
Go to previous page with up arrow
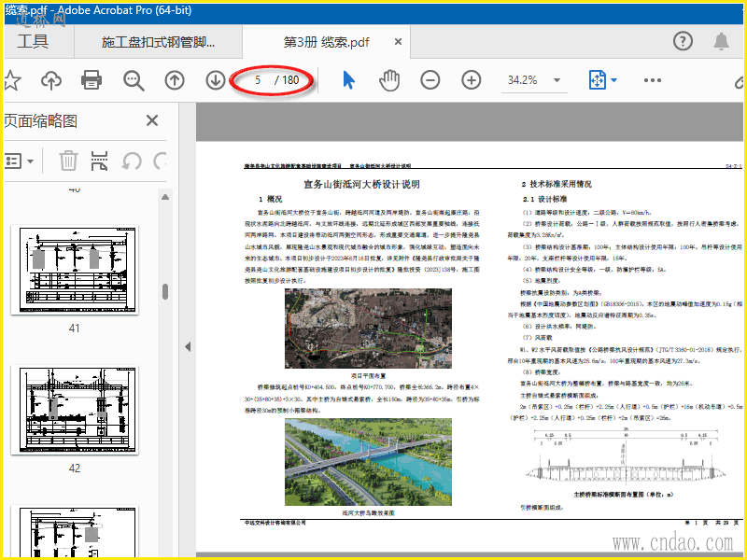tap(175, 80)
